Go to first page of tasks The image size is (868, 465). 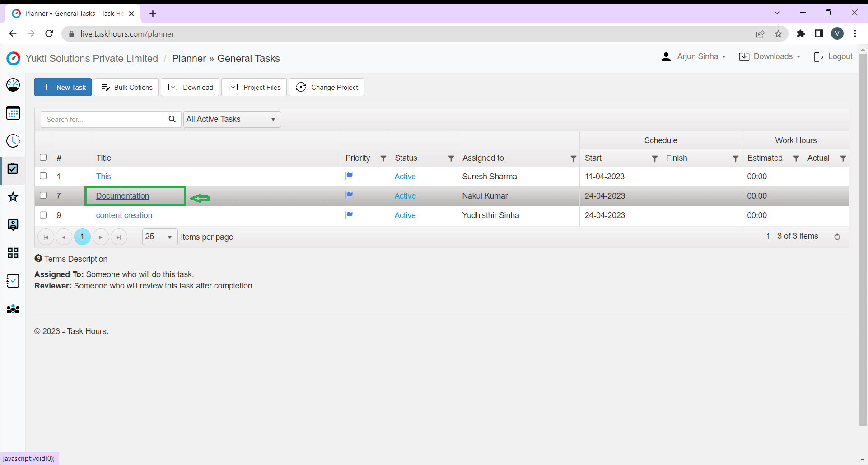[x=46, y=237]
